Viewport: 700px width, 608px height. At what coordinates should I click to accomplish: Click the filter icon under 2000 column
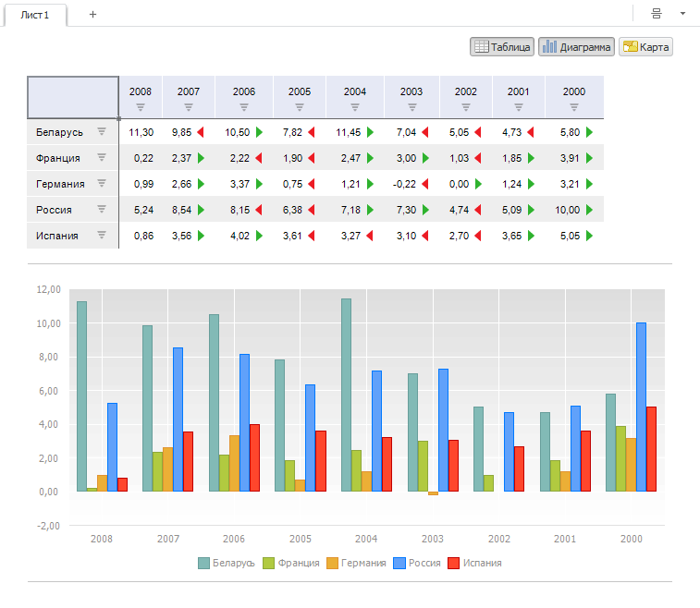tap(574, 106)
